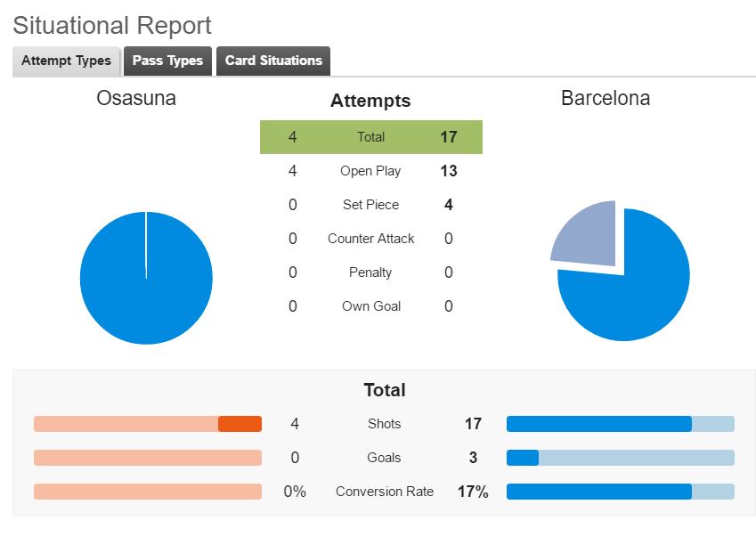Select the Set Piece attempts row
756x537 pixels.
click(370, 205)
